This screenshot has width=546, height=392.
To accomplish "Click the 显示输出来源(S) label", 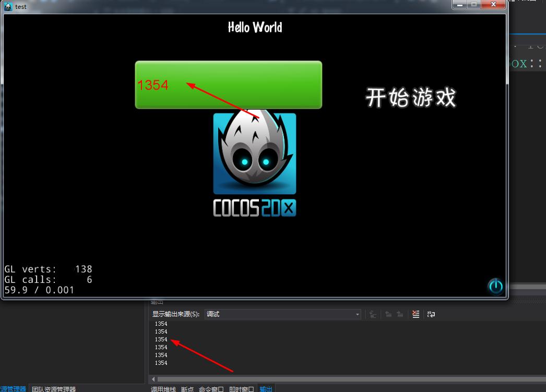I will coord(176,314).
